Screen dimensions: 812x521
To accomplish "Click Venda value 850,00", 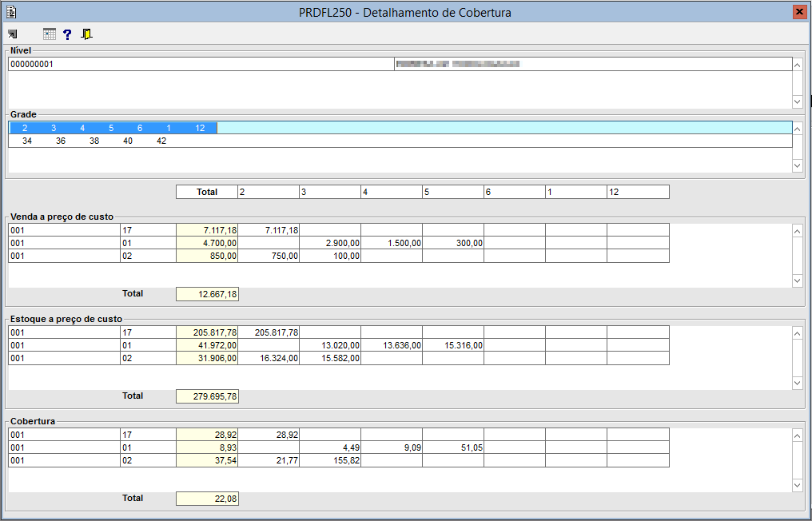I will 207,256.
